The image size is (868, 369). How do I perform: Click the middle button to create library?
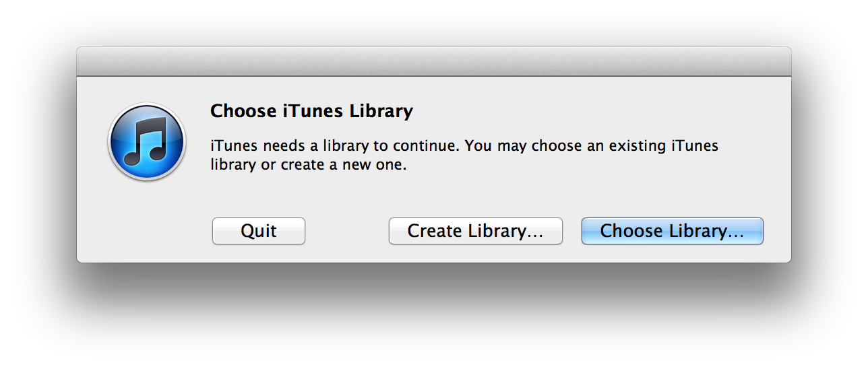[x=475, y=231]
